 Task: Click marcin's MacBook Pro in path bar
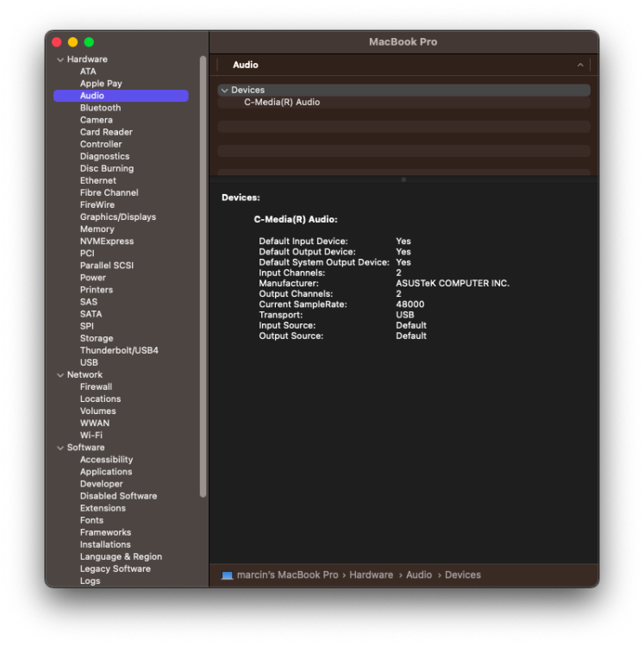pos(287,575)
